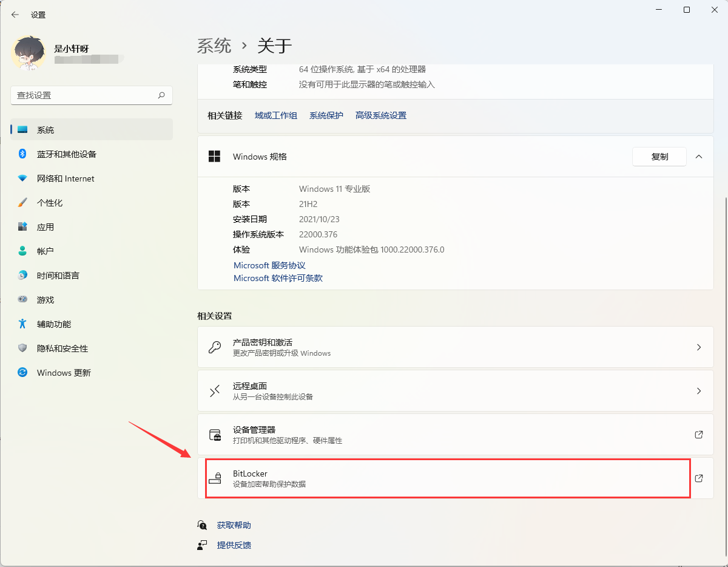Click the BitLocker padlock icon

[216, 478]
